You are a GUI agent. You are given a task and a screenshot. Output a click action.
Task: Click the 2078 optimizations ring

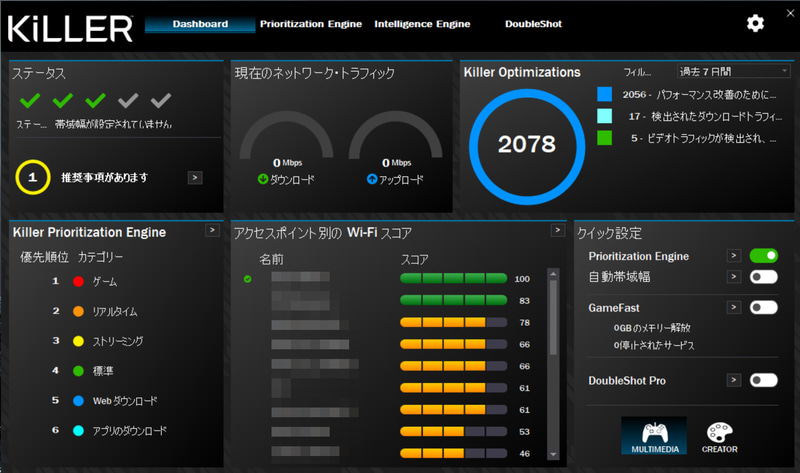click(x=527, y=146)
